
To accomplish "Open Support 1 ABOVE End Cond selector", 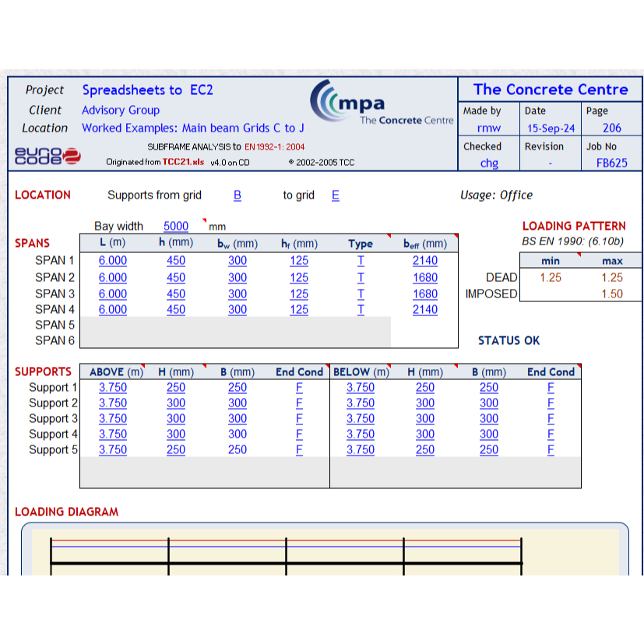I will [299, 387].
